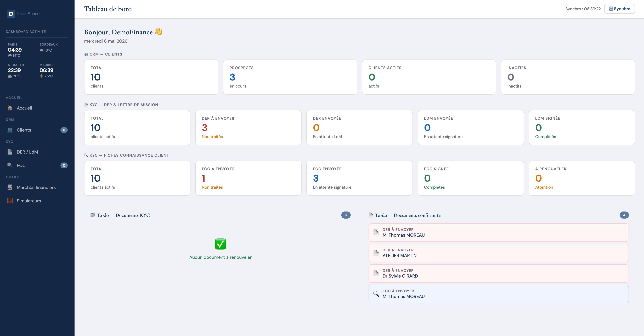644x336 pixels.
Task: Click the Paris weather rain icon
Action: click(x=10, y=56)
